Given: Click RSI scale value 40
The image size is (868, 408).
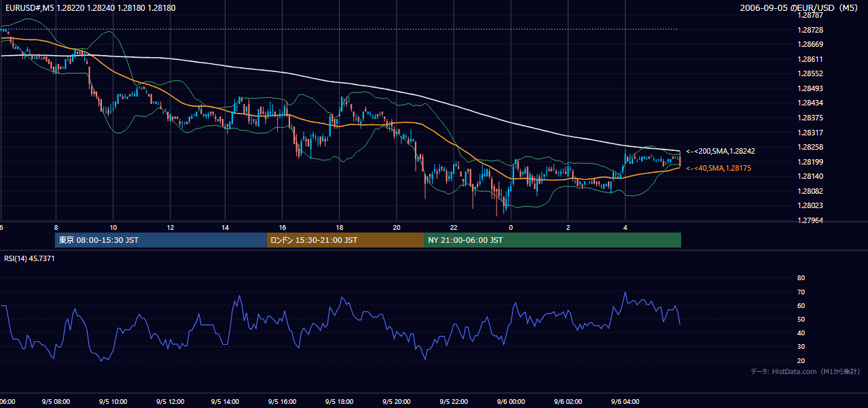Looking at the screenshot, I should coord(801,333).
